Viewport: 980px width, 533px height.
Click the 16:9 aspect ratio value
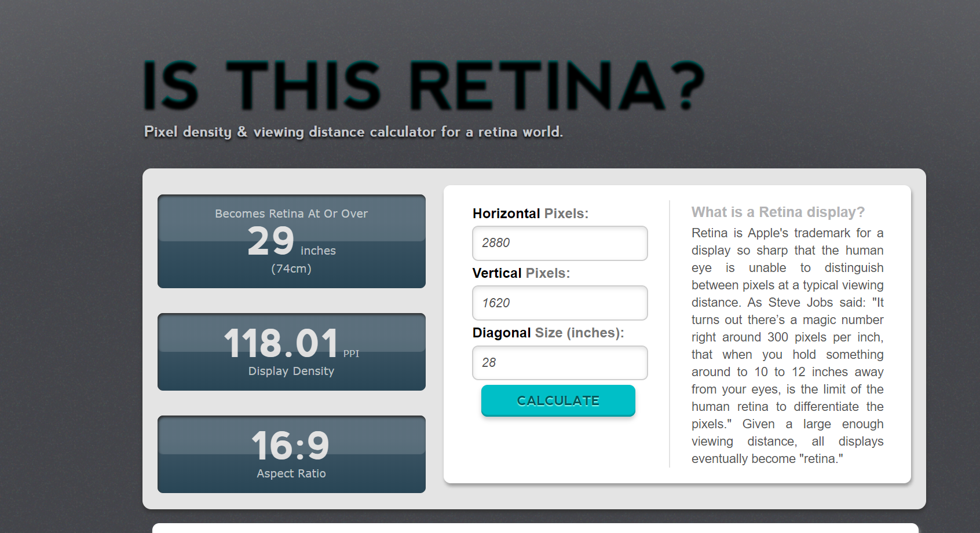291,445
